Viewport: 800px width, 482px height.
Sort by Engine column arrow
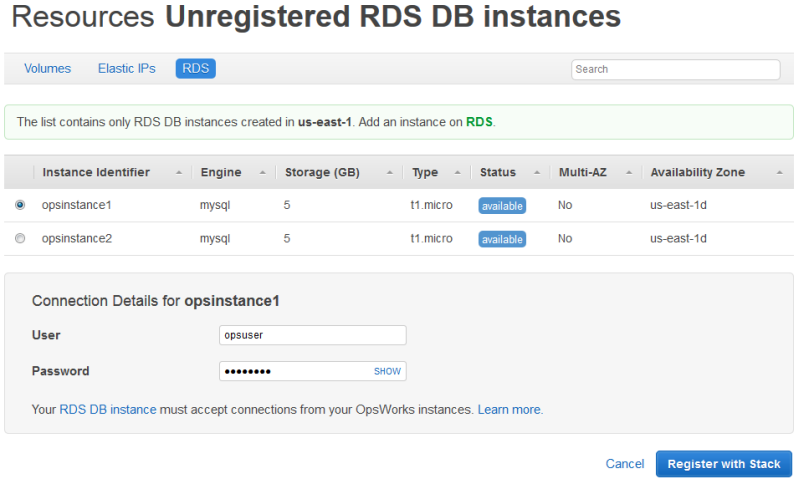[263, 173]
